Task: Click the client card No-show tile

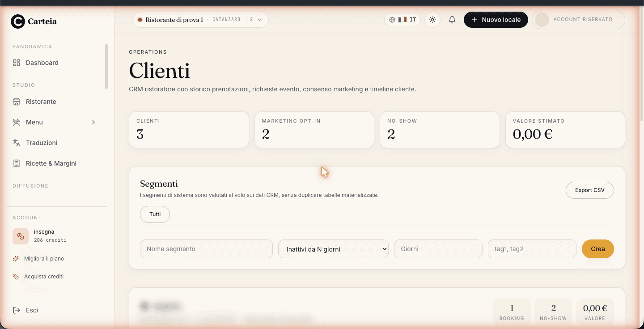Action: pos(553,312)
